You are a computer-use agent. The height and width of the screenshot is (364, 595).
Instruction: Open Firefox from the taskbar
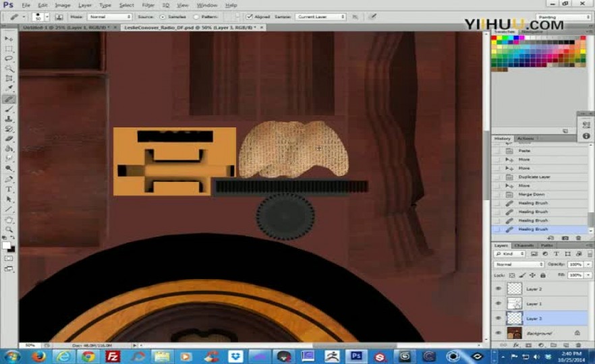38,357
